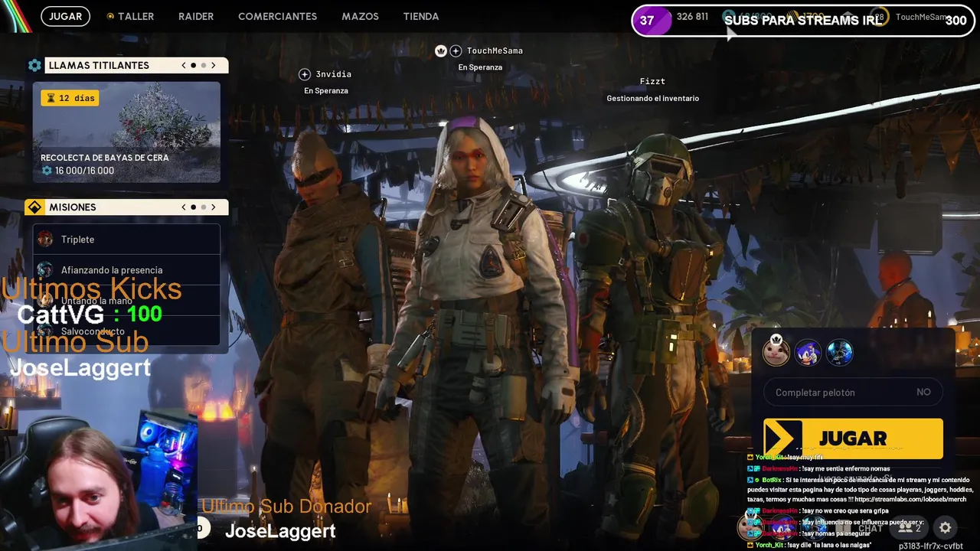This screenshot has width=980, height=551.
Task: Click the 12 días timer badge
Action: click(70, 98)
